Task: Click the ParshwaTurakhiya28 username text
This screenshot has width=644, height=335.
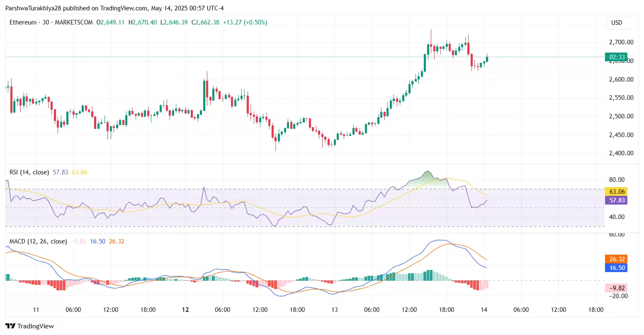Action: click(33, 8)
